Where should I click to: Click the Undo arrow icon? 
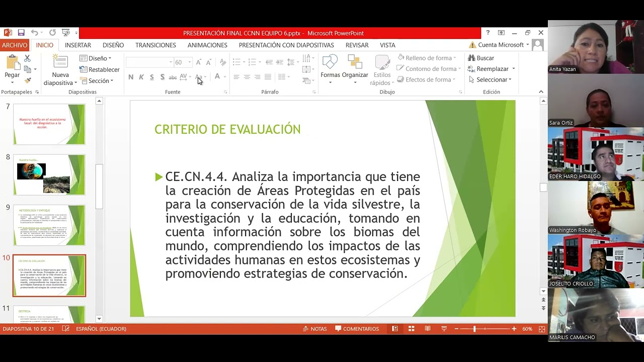point(34,33)
